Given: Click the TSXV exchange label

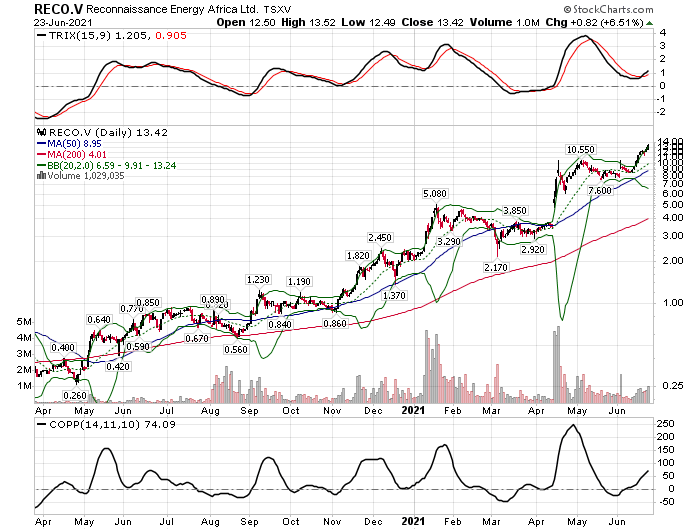Looking at the screenshot, I should pyautogui.click(x=278, y=9).
